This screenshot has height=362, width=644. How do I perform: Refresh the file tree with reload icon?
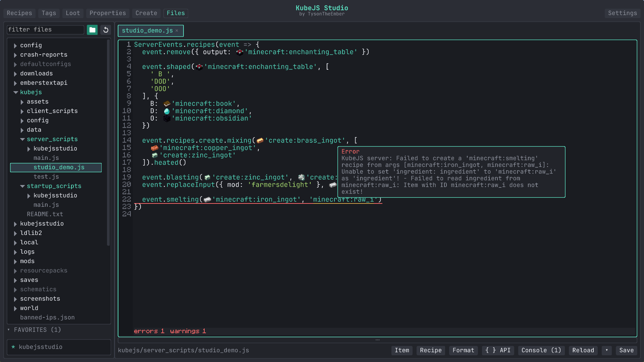[106, 30]
